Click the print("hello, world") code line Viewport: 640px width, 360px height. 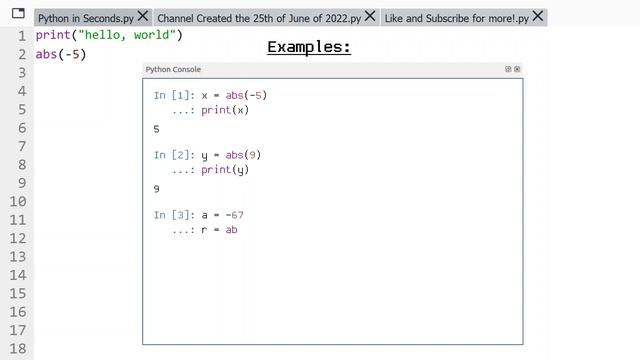point(109,35)
